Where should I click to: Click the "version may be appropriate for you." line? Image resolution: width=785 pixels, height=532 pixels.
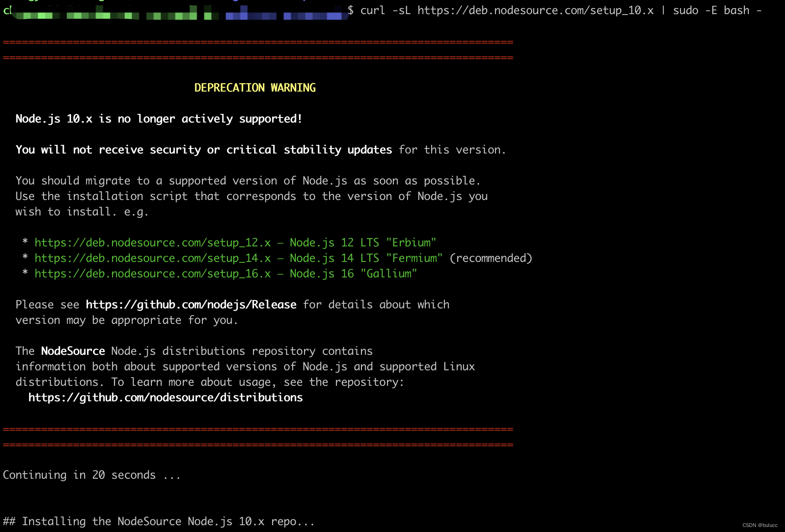pos(127,320)
